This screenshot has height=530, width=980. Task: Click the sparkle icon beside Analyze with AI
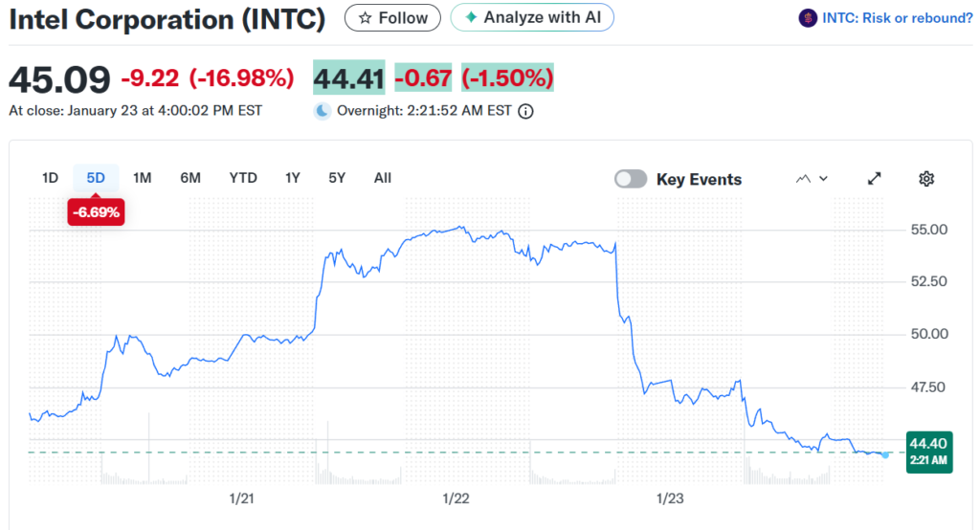tap(471, 17)
